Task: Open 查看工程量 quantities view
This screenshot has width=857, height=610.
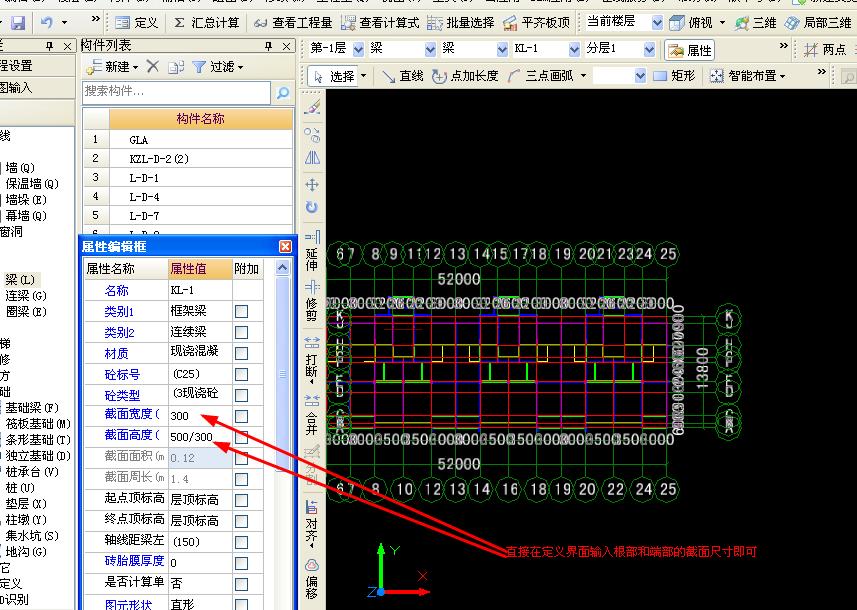Action: (x=294, y=23)
